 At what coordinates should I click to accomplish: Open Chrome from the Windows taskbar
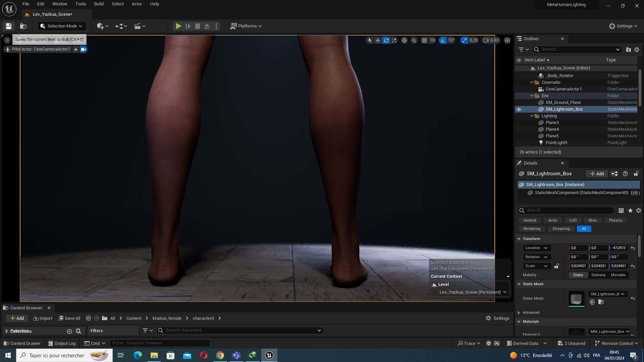click(220, 355)
